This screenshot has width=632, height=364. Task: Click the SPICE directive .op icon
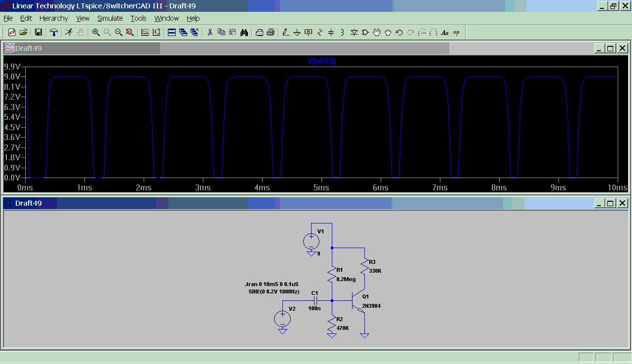coord(456,33)
